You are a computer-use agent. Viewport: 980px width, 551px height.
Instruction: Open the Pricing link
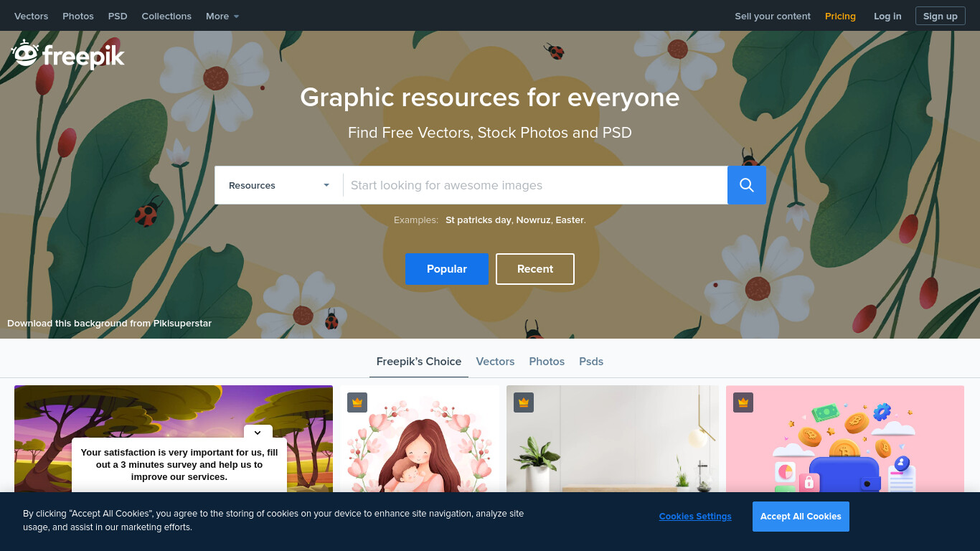(840, 16)
